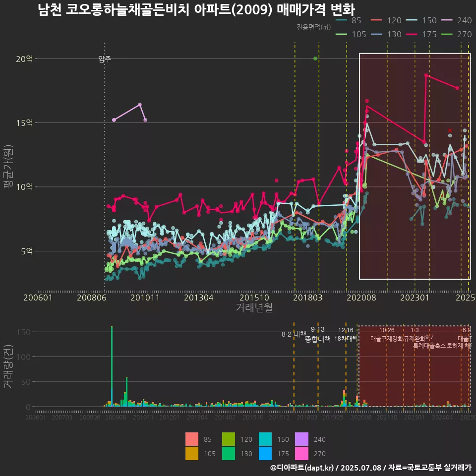Click the 거래량(건) axis title
The image size is (476, 476).
tap(8, 366)
